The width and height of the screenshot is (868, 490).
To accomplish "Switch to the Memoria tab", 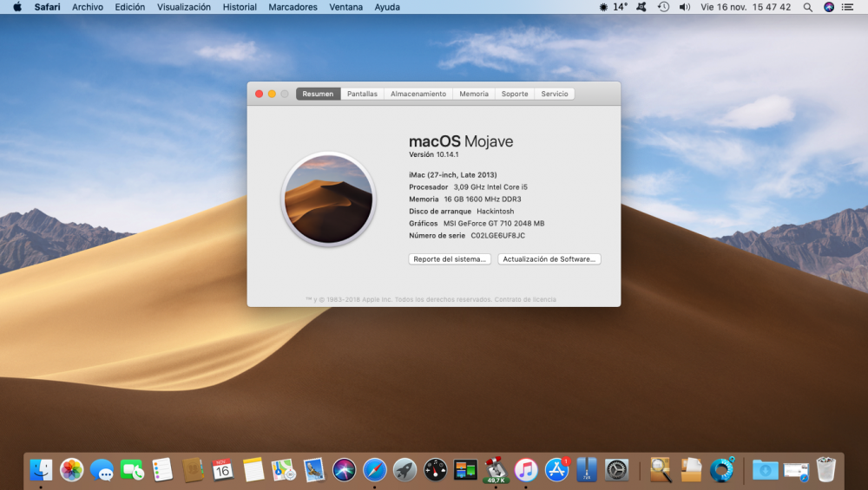I will 474,94.
